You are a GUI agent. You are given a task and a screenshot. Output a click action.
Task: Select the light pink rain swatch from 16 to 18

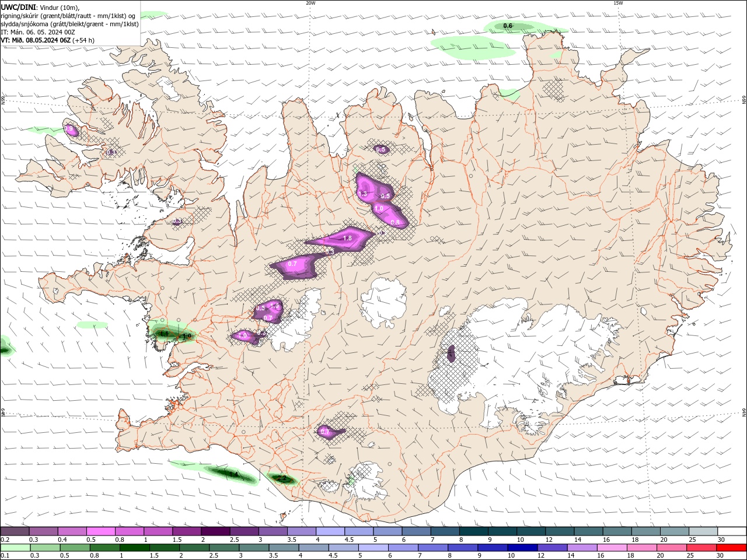[x=612, y=548]
